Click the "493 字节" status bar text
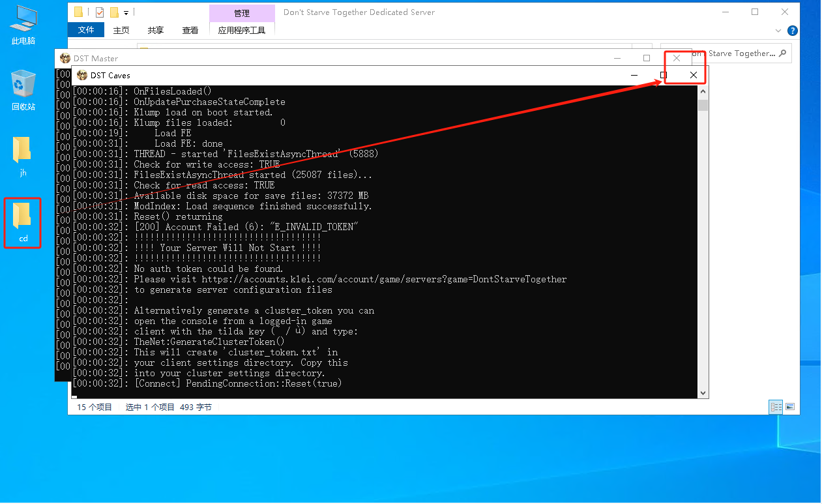The width and height of the screenshot is (822, 504). pyautogui.click(x=196, y=407)
